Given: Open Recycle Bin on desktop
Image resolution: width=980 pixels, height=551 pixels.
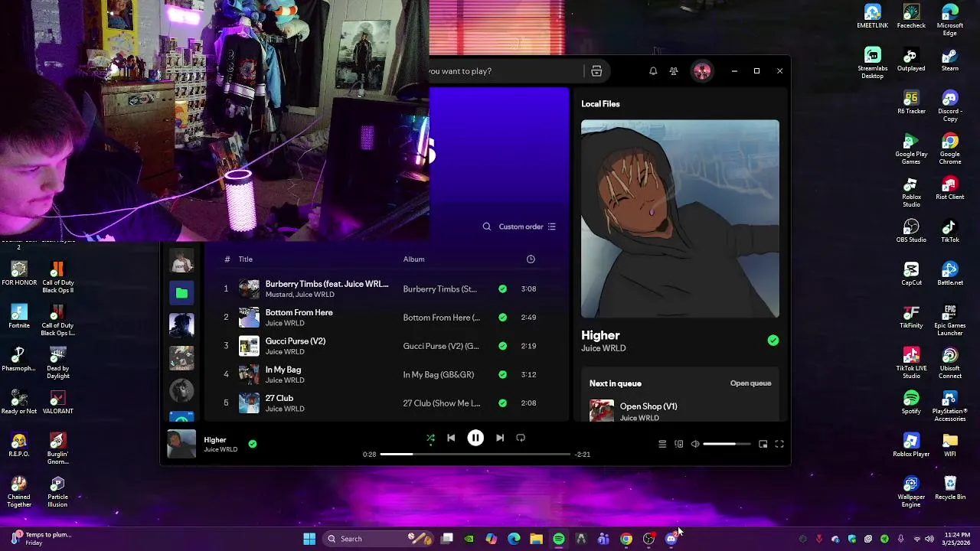Looking at the screenshot, I should (x=950, y=489).
